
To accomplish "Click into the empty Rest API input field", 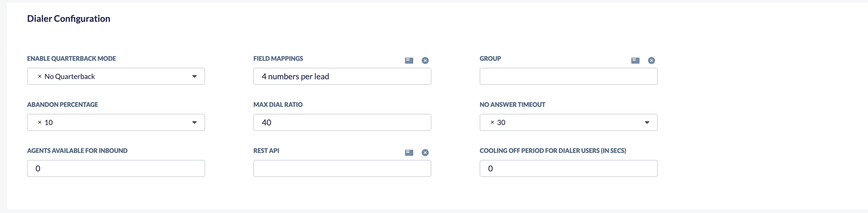I will point(342,169).
